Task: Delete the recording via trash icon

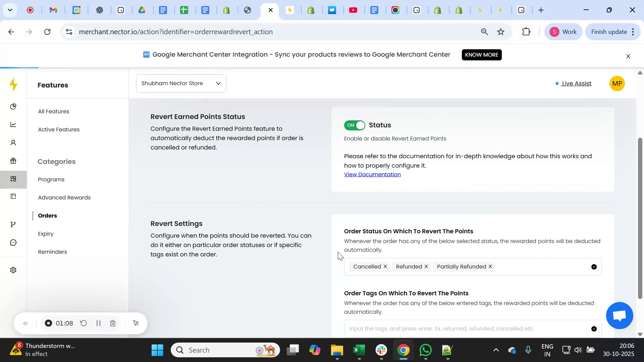Action: (113, 323)
